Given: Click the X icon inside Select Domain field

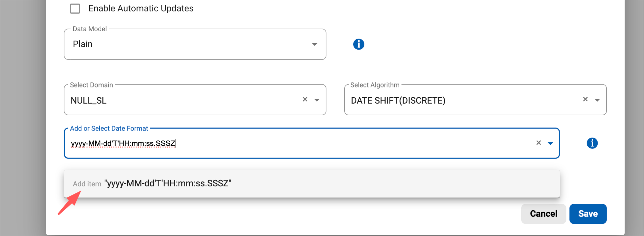Looking at the screenshot, I should click(x=305, y=99).
